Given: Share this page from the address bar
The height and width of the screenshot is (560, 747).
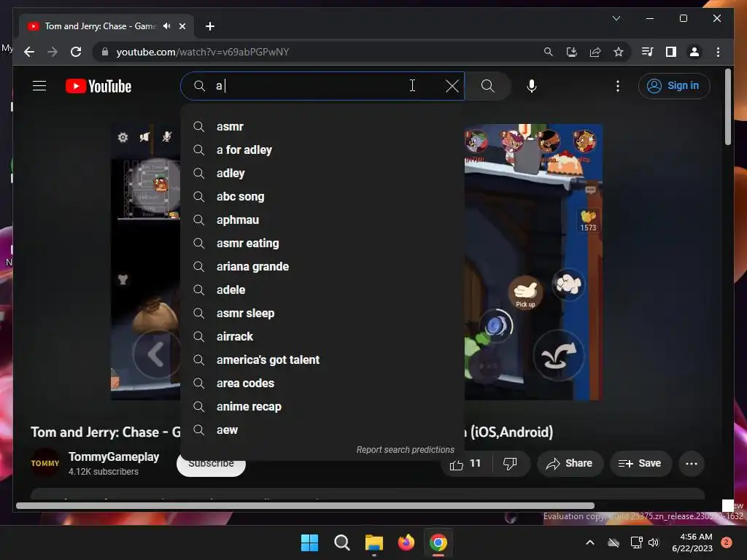Looking at the screenshot, I should pos(595,52).
